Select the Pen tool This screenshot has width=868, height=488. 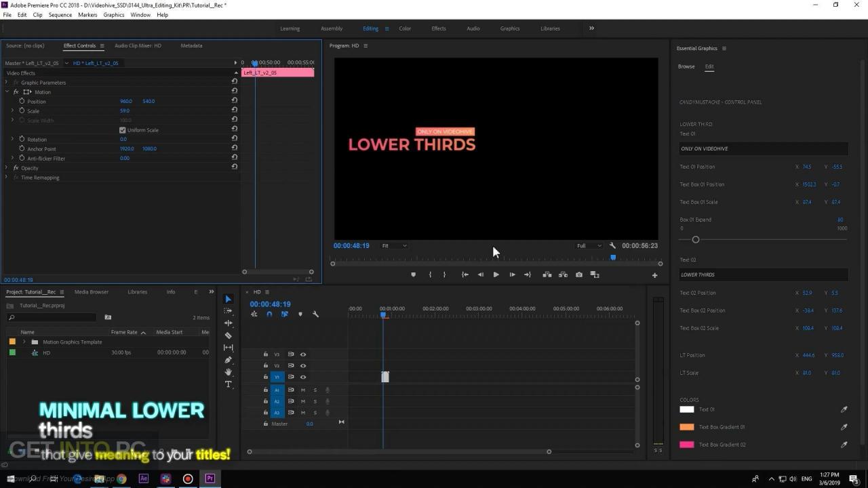[229, 360]
